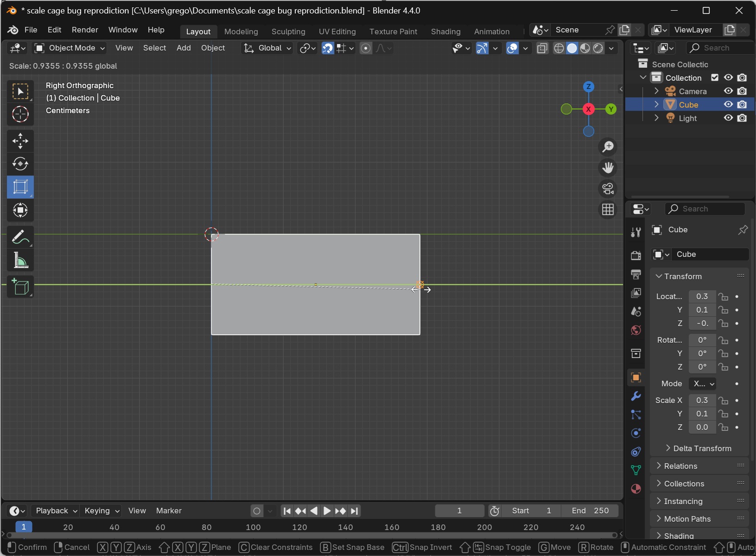Click the Scale X value field
This screenshot has height=556, width=756.
(x=702, y=400)
